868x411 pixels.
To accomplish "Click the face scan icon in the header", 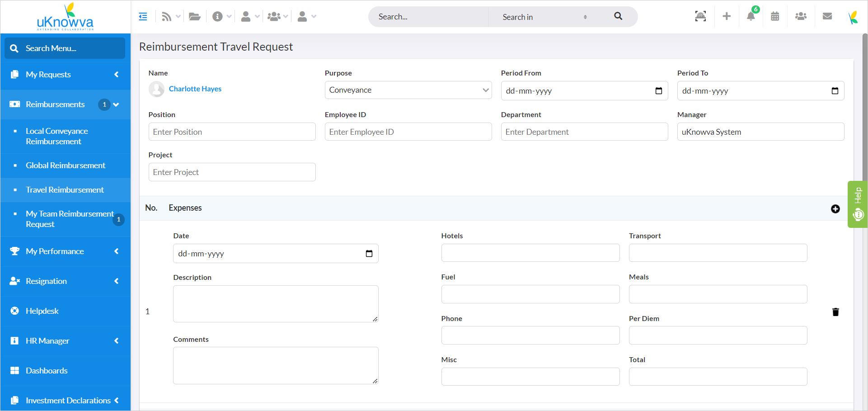I will (x=700, y=16).
